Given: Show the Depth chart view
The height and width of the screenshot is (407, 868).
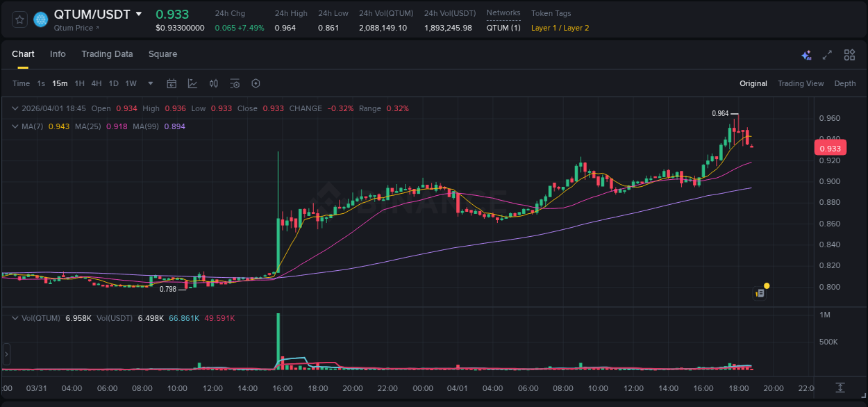Looking at the screenshot, I should (845, 83).
